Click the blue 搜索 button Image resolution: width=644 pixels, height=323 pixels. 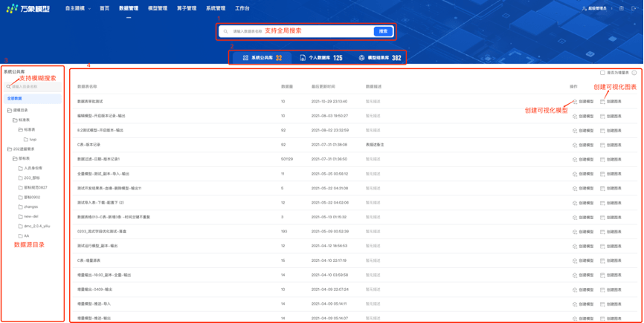(x=383, y=31)
